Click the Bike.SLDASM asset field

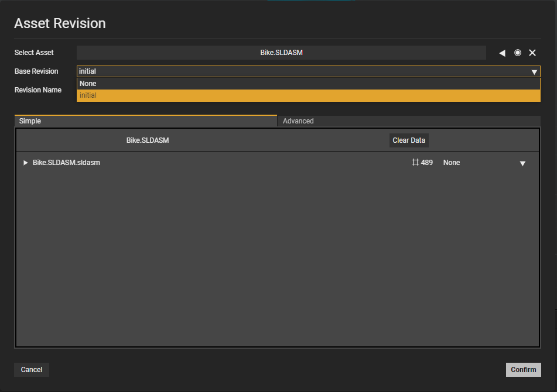(281, 53)
